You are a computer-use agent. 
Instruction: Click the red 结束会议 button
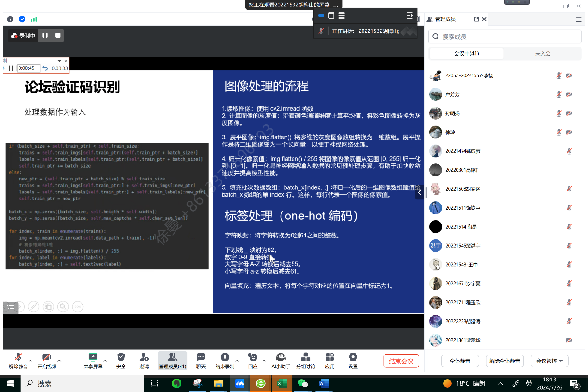[x=401, y=361]
